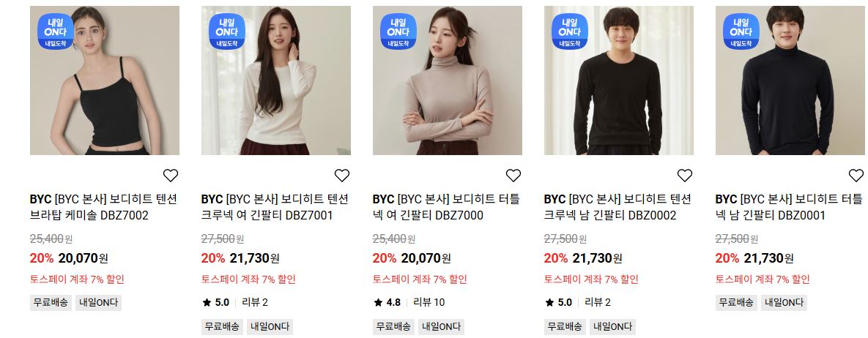868x338 pixels.
Task: Click the 4.8 star rating on DBZ7000
Action: click(387, 302)
